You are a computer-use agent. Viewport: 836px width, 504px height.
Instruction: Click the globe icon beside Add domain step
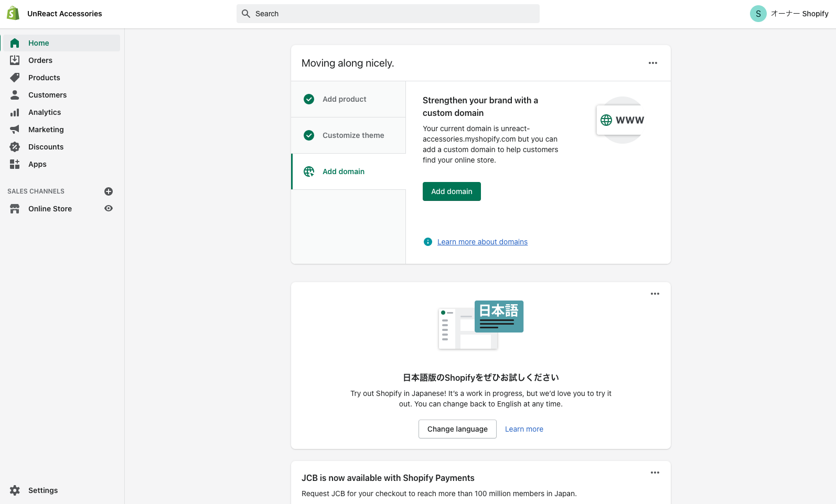(x=309, y=171)
